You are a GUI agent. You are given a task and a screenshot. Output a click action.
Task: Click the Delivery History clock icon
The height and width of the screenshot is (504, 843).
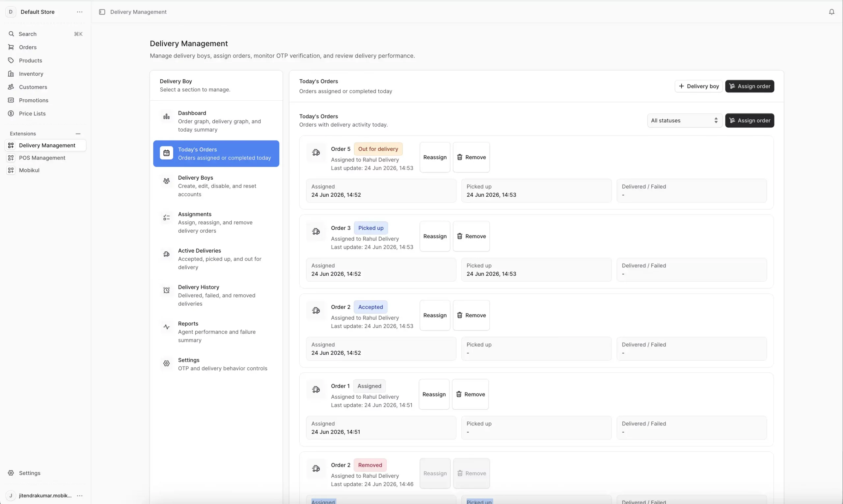[166, 291]
